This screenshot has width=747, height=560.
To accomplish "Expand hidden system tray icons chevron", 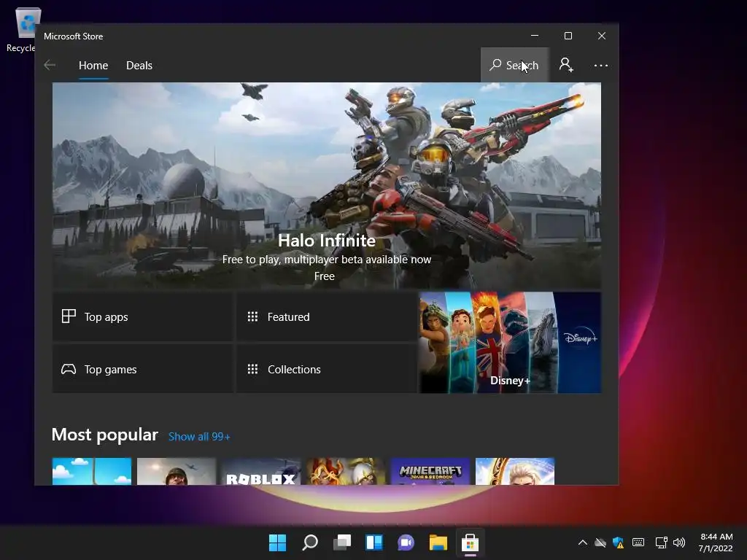I will pyautogui.click(x=582, y=542).
